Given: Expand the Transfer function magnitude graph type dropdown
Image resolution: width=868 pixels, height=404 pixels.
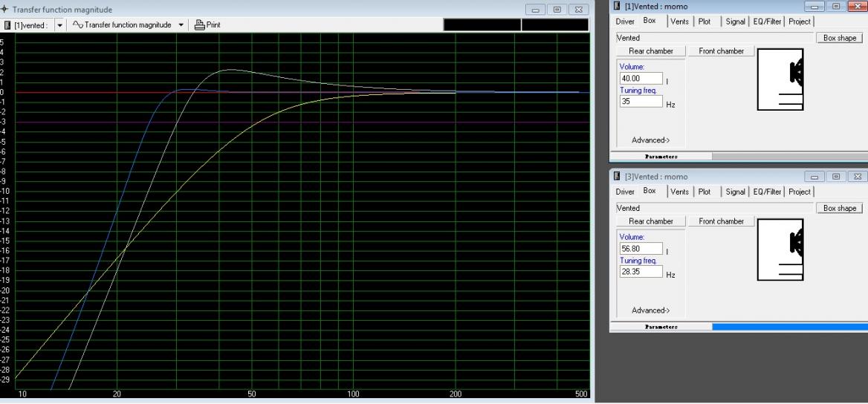Looking at the screenshot, I should pyautogui.click(x=179, y=25).
